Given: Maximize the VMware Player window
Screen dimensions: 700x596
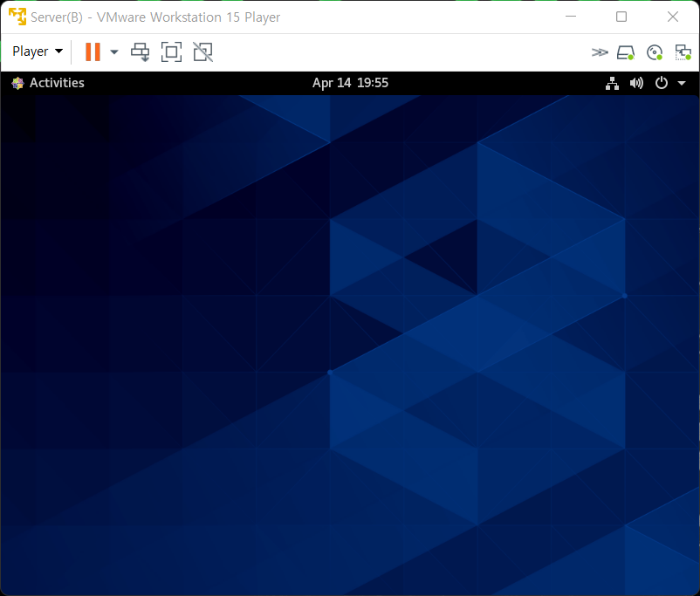Looking at the screenshot, I should point(621,17).
